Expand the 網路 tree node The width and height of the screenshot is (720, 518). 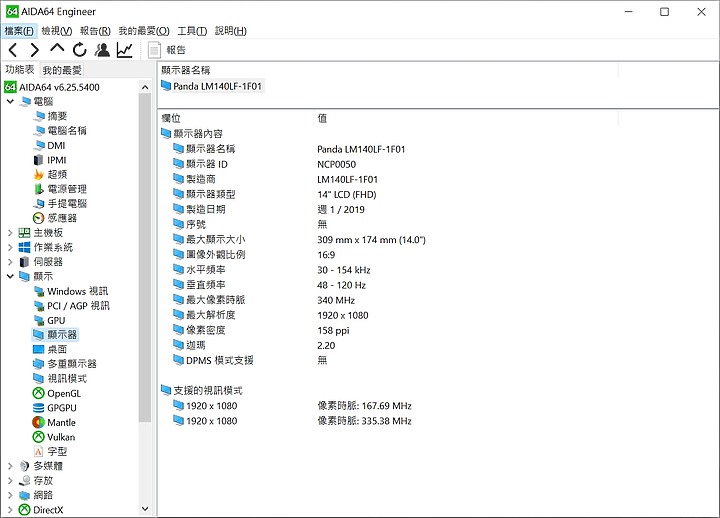[10, 495]
